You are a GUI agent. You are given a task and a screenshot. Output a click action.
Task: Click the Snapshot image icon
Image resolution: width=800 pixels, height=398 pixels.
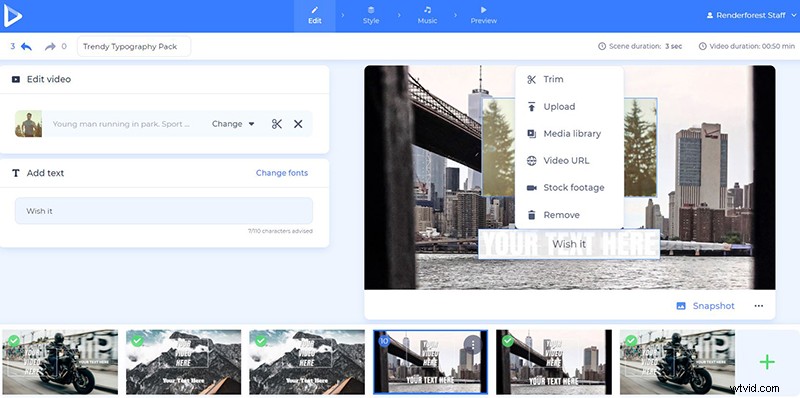681,306
